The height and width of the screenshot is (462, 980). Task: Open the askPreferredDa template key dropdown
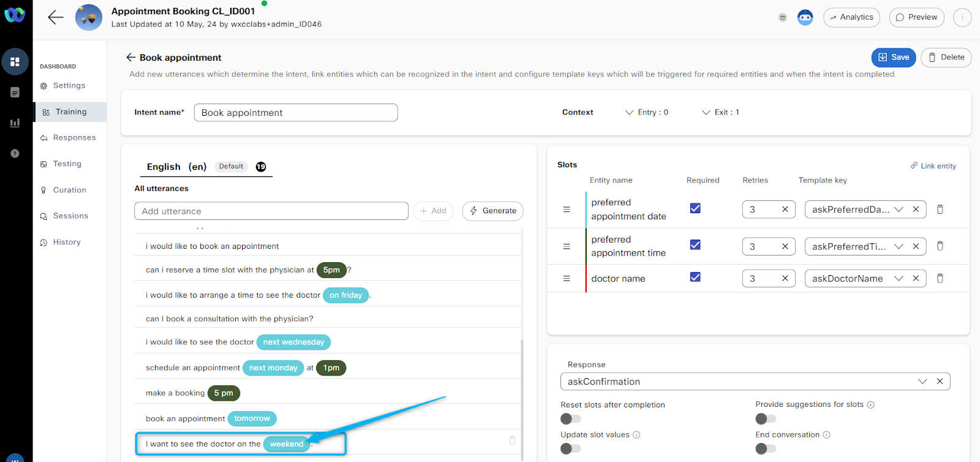(899, 210)
